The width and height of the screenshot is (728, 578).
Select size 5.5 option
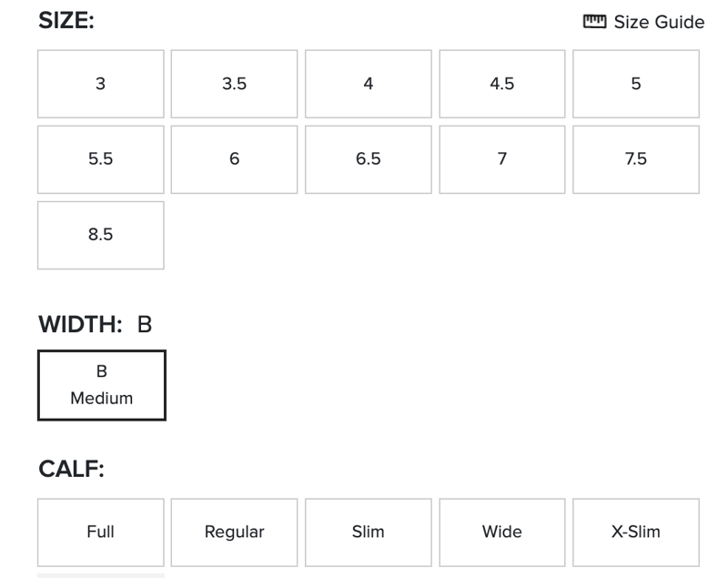pos(100,159)
